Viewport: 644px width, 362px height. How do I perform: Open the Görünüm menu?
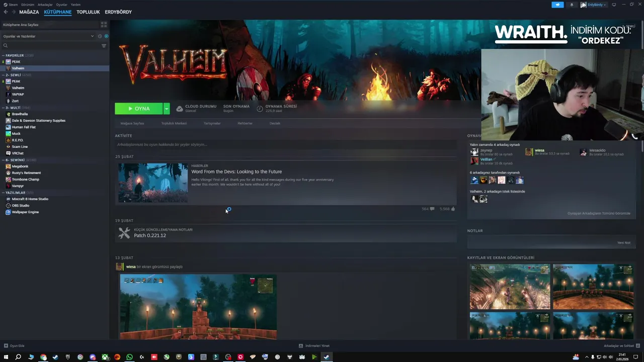coord(28,5)
